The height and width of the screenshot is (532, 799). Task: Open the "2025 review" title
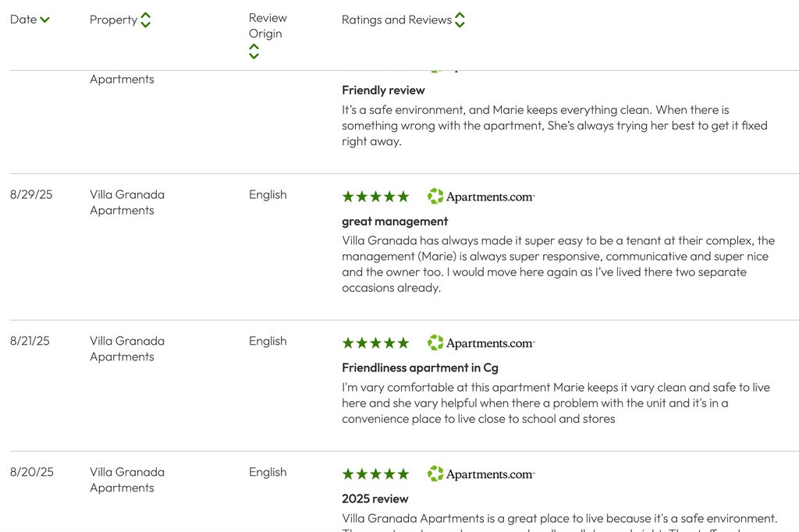point(375,499)
